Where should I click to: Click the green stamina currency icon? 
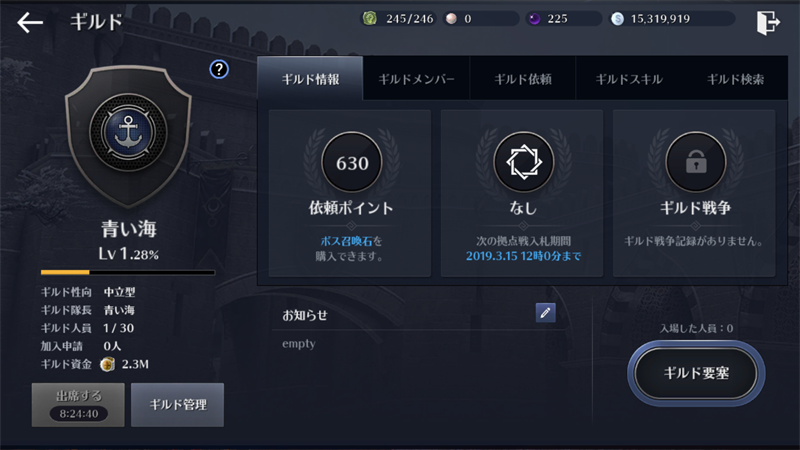click(369, 19)
